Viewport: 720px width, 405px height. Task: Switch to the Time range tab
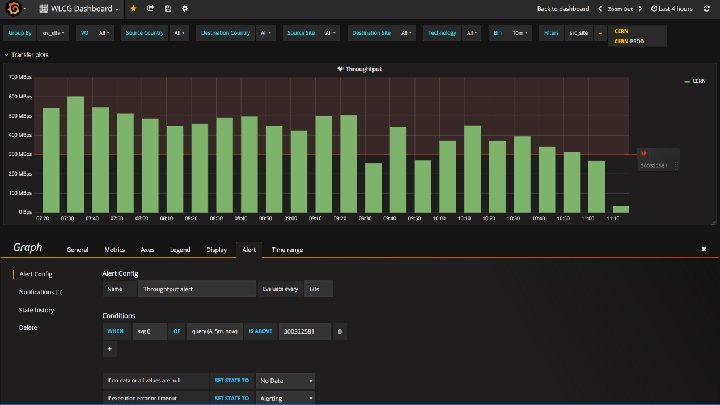[x=287, y=250]
